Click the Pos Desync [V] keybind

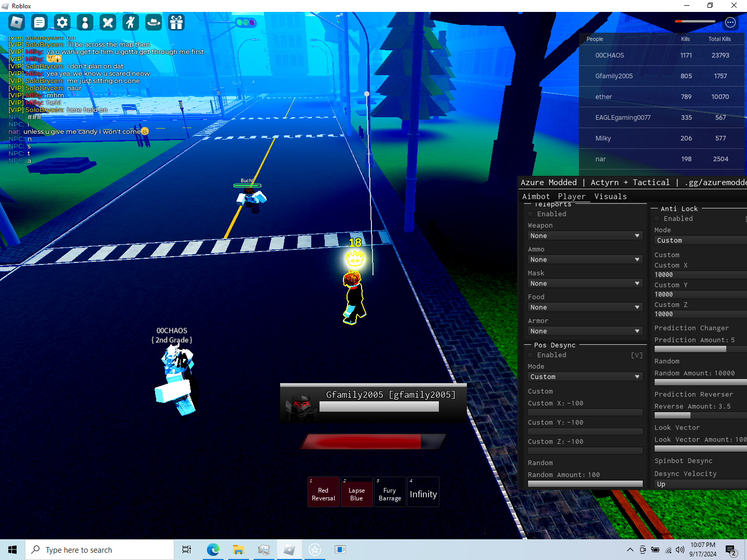[x=637, y=355]
